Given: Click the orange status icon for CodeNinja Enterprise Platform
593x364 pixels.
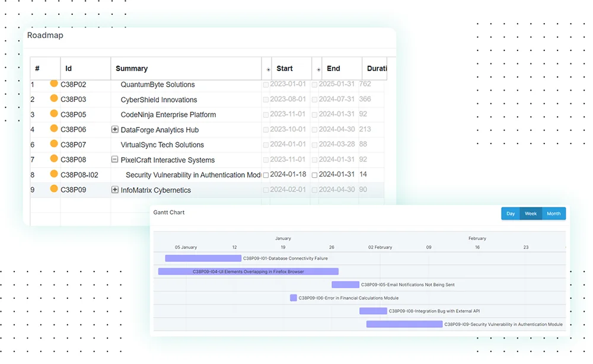Looking at the screenshot, I should [x=55, y=114].
